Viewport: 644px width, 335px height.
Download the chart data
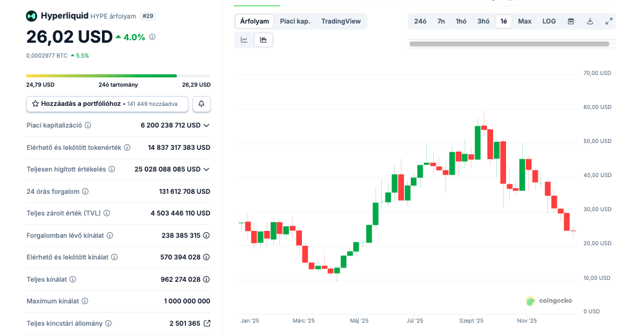(590, 22)
